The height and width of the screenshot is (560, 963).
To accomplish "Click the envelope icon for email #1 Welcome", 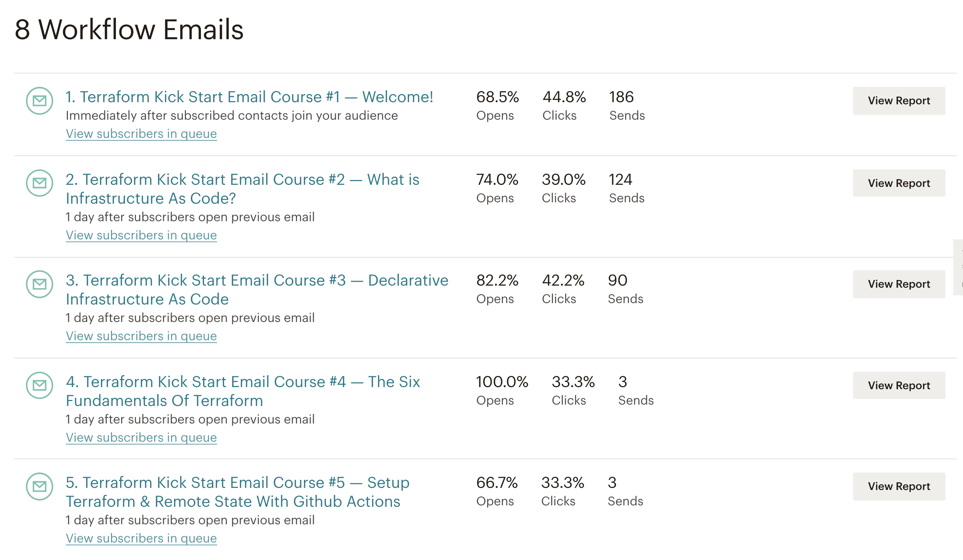I will 39,101.
